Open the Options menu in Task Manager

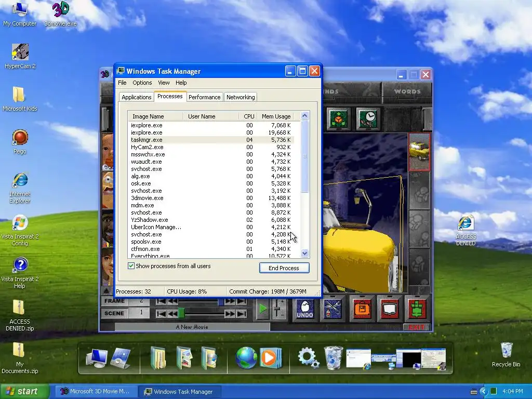pos(142,83)
